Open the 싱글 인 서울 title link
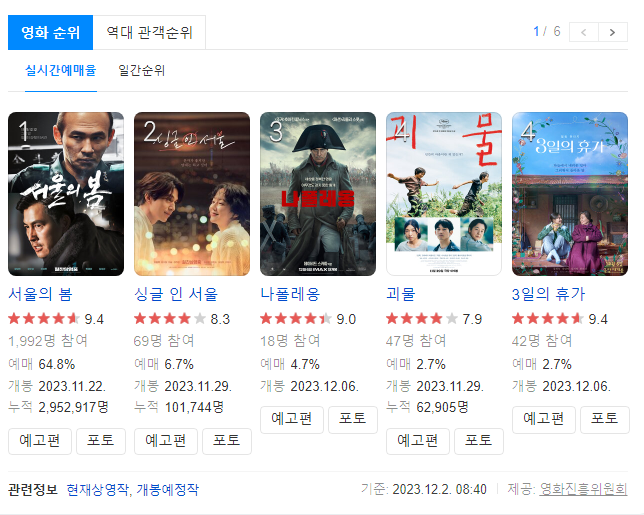The height and width of the screenshot is (515, 644). tap(176, 294)
